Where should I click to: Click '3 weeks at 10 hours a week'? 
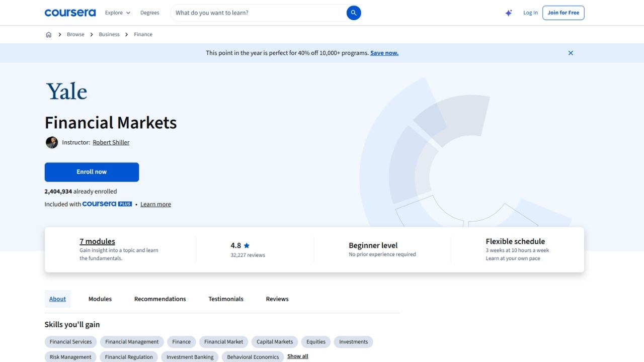tap(517, 250)
